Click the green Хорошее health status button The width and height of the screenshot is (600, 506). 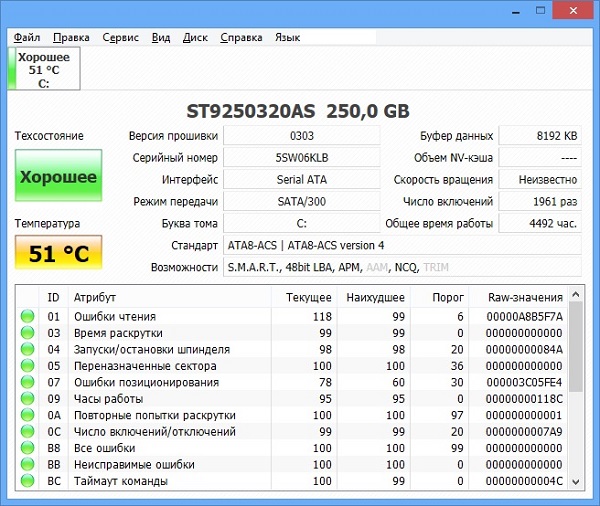point(59,175)
